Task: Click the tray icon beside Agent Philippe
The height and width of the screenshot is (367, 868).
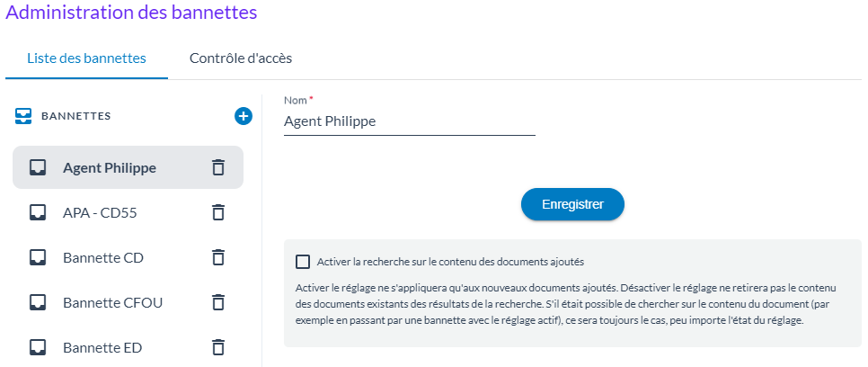Action: tap(38, 167)
